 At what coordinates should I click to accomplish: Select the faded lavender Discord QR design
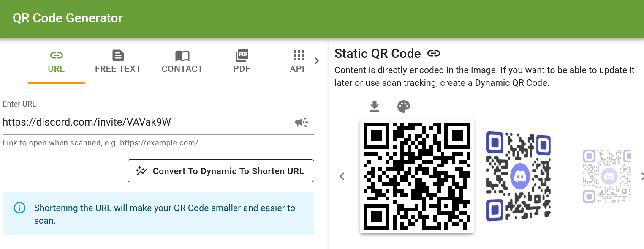click(x=606, y=176)
